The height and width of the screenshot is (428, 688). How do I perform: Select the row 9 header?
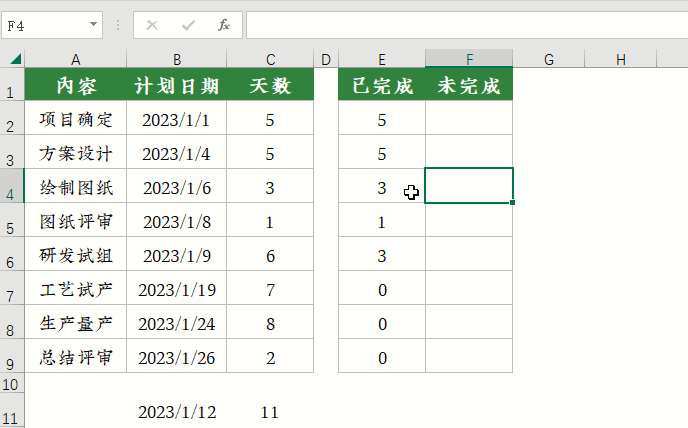[x=12, y=356]
